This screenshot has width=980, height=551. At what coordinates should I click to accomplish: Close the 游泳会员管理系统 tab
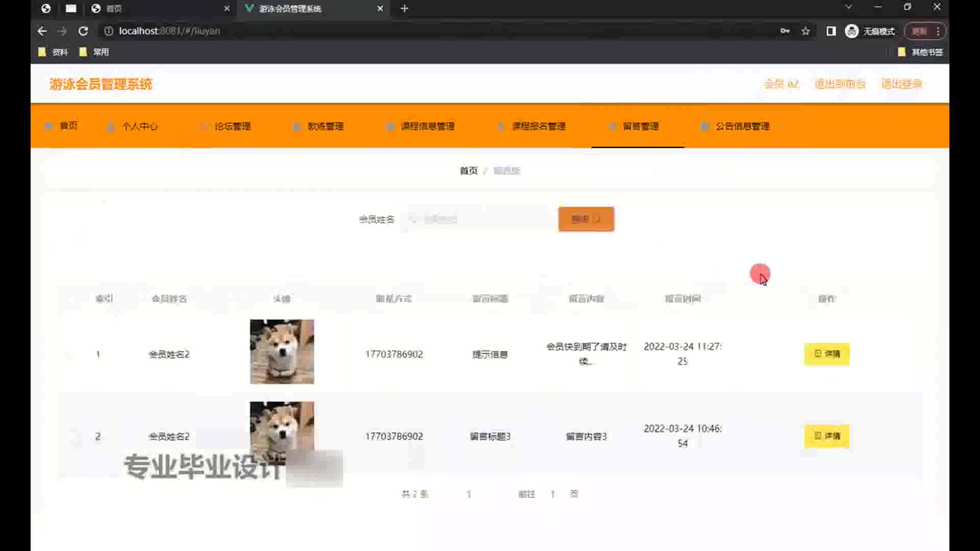[x=380, y=8]
